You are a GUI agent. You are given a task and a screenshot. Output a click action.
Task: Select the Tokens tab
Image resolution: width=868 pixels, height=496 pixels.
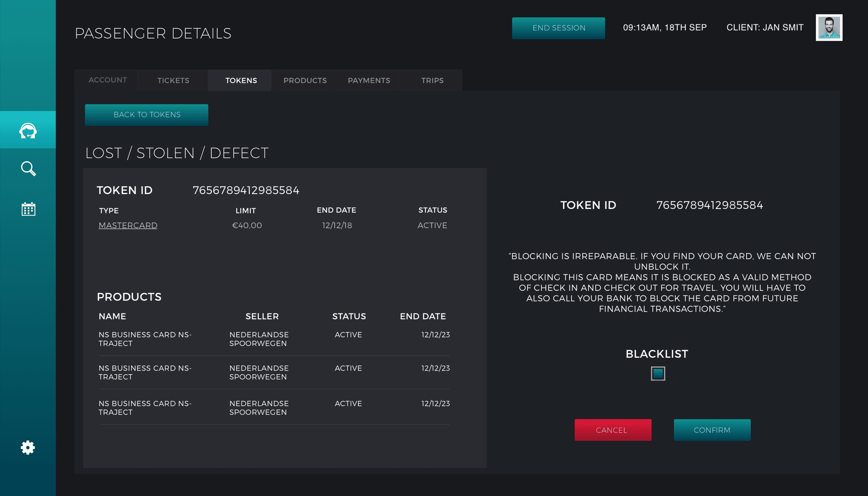coord(241,81)
